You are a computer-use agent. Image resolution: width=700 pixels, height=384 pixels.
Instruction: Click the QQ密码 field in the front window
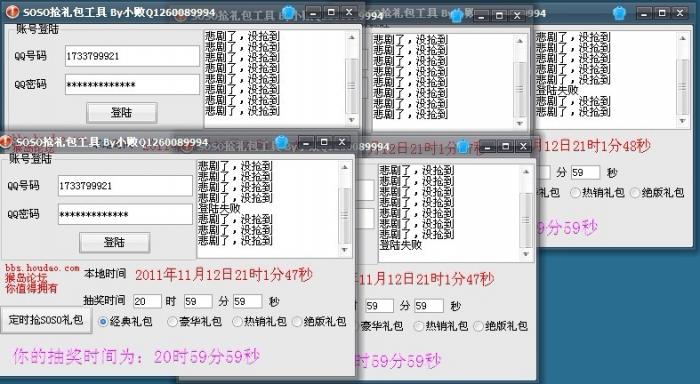point(125,214)
